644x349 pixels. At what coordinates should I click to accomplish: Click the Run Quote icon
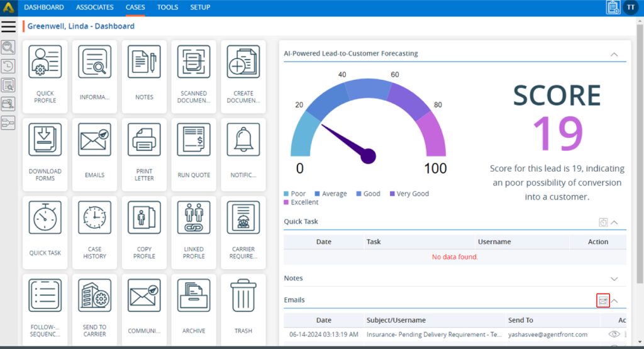click(194, 140)
